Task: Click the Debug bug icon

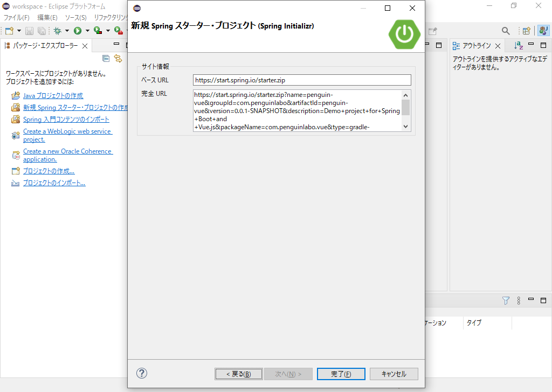Action: [x=57, y=31]
